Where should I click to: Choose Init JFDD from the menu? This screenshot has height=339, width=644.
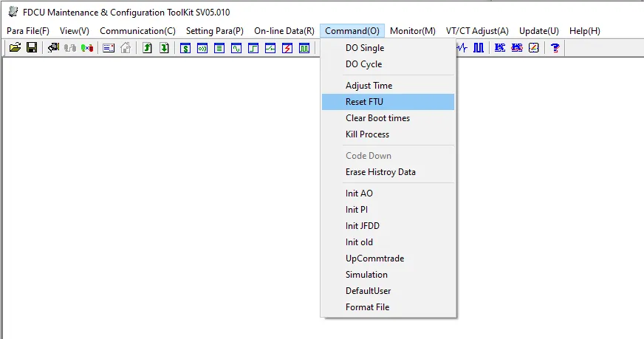pos(388,226)
